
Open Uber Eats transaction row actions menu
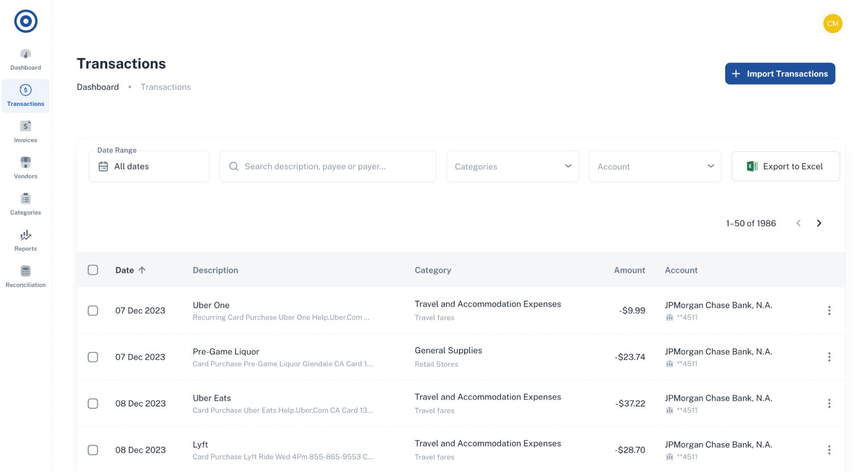coord(829,403)
